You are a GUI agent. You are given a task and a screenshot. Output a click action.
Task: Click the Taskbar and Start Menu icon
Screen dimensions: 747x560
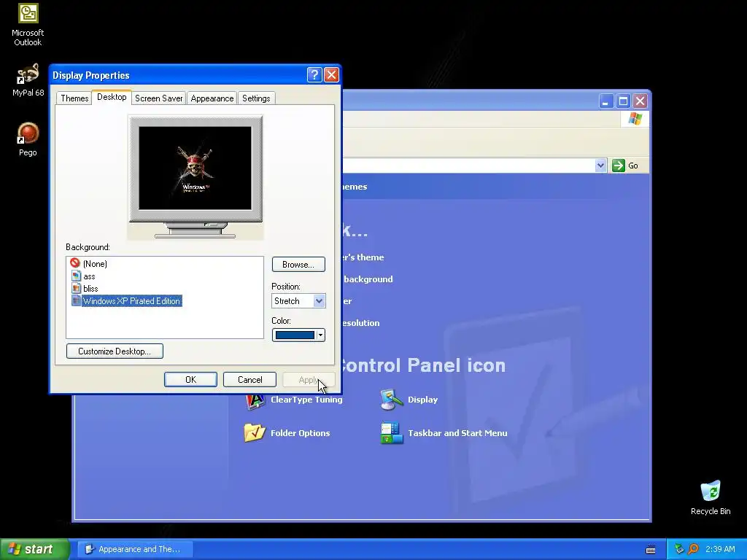tap(392, 433)
